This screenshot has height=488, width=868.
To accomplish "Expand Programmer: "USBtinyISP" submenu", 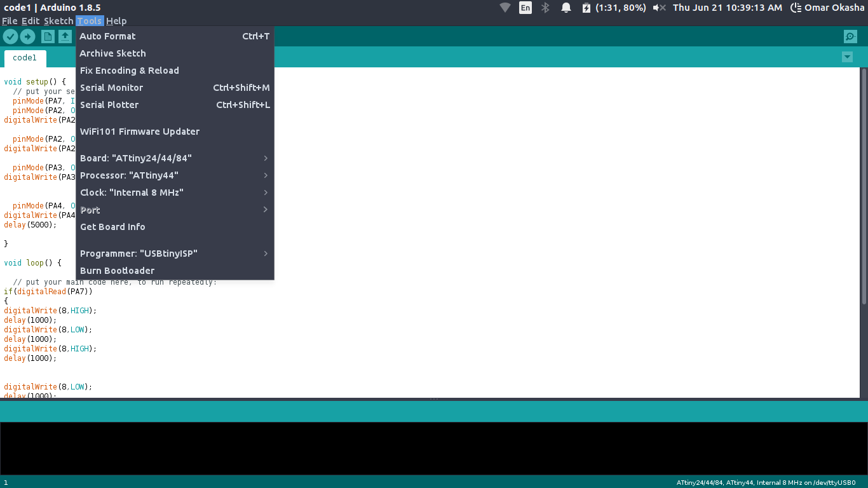I will pyautogui.click(x=175, y=254).
